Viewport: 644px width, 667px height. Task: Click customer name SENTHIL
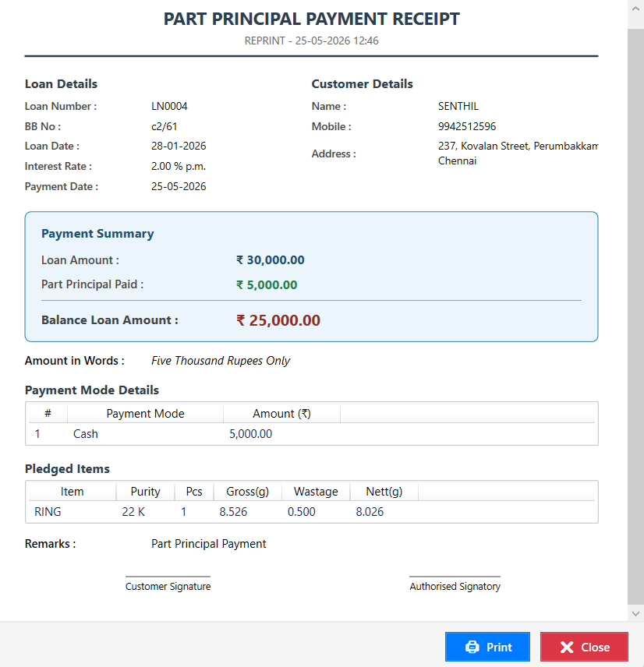[x=458, y=106]
